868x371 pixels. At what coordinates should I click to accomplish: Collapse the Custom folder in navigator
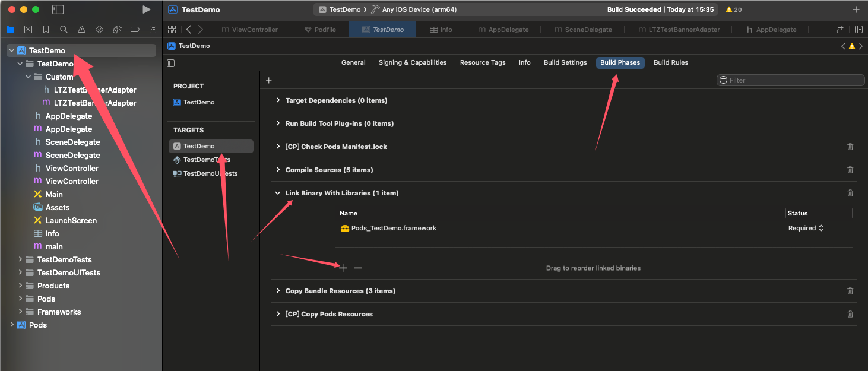28,77
